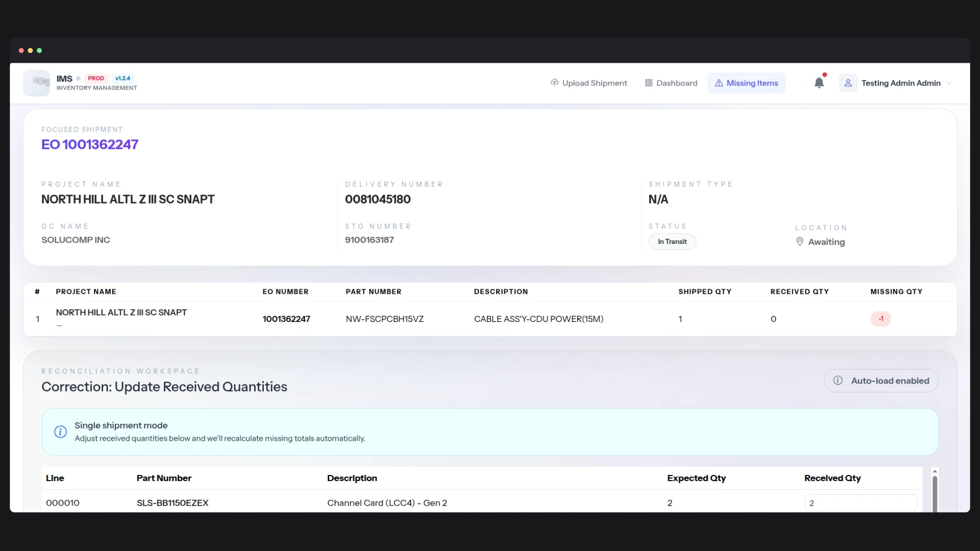Image resolution: width=980 pixels, height=551 pixels.
Task: Click the scrollbar up arrow
Action: coord(935,471)
